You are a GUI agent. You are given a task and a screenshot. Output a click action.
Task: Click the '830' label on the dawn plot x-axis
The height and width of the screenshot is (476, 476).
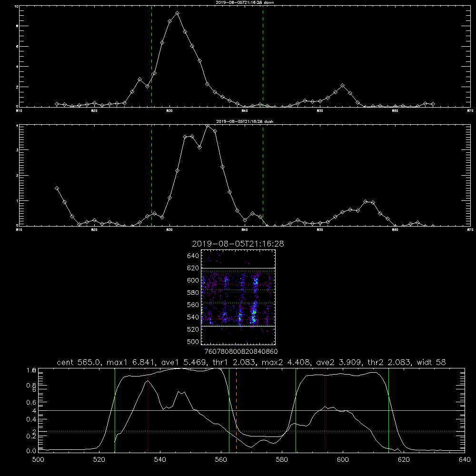coord(169,111)
